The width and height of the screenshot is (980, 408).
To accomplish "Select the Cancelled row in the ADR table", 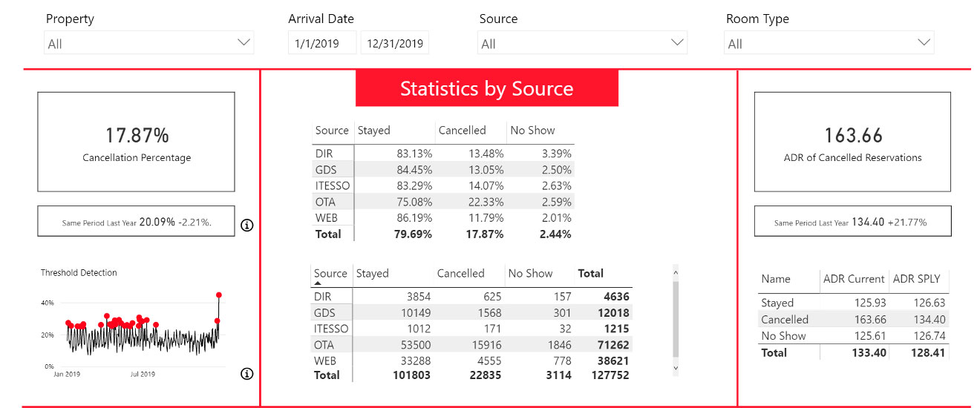I will 854,320.
